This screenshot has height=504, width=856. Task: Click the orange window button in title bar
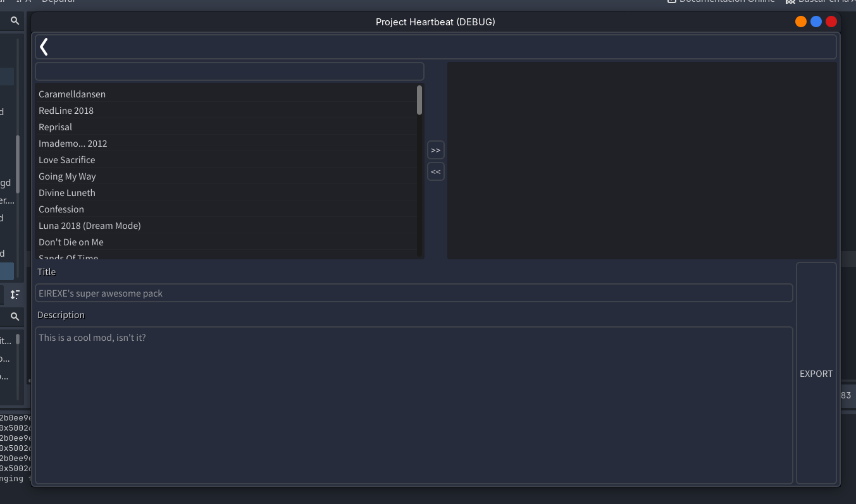801,22
